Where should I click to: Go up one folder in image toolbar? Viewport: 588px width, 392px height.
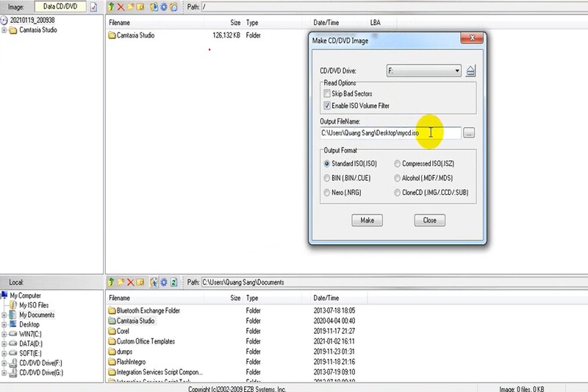pyautogui.click(x=111, y=7)
